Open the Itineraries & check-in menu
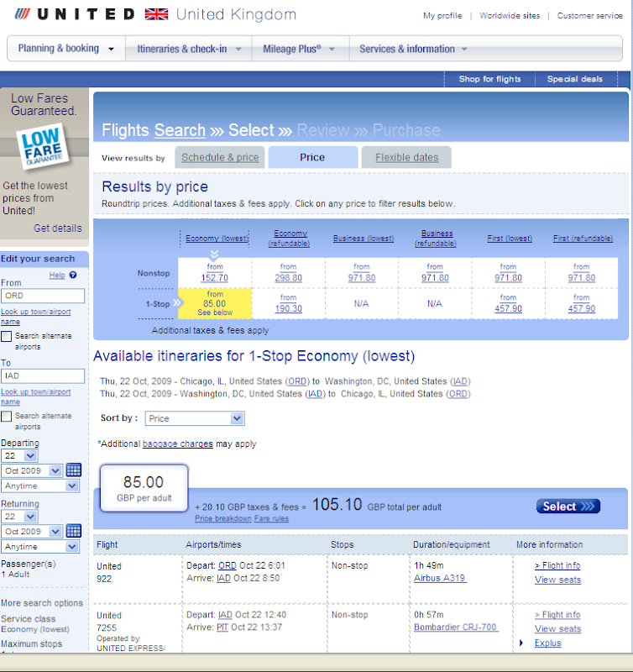Screen dimensions: 633x672 pyautogui.click(x=188, y=49)
